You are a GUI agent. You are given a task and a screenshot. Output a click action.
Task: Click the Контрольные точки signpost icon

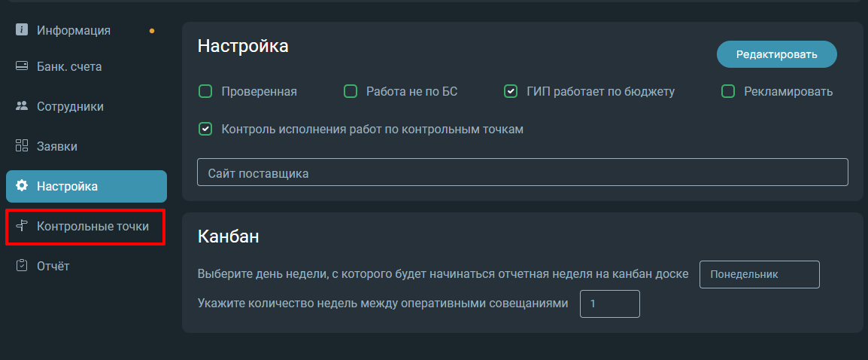pos(22,226)
